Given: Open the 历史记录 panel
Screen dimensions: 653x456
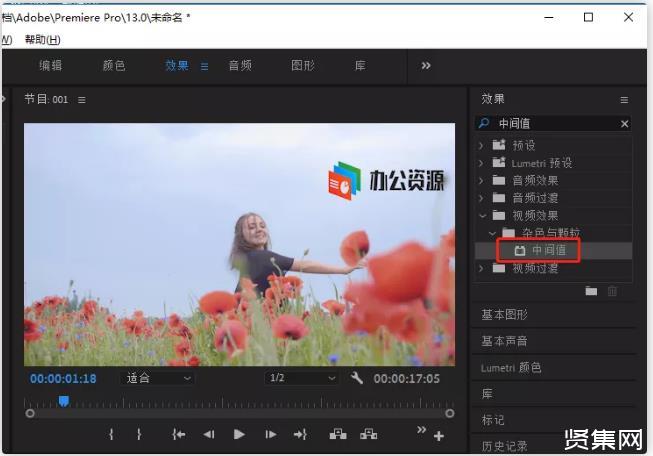Looking at the screenshot, I should pos(504,446).
